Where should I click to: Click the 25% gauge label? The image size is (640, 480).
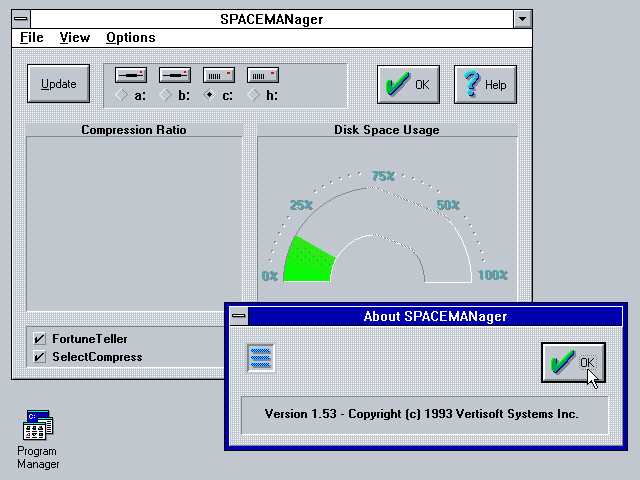pyautogui.click(x=301, y=205)
